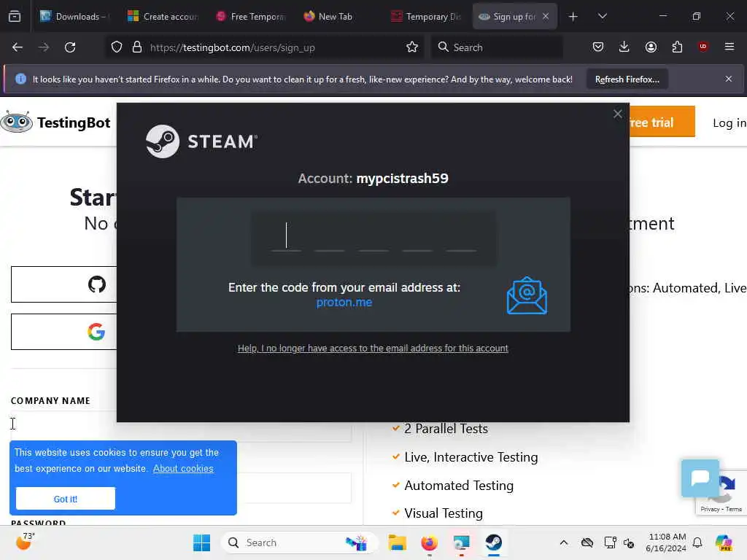Screen dimensions: 747x560
Task: Open the chat widget bubble
Action: (700, 478)
